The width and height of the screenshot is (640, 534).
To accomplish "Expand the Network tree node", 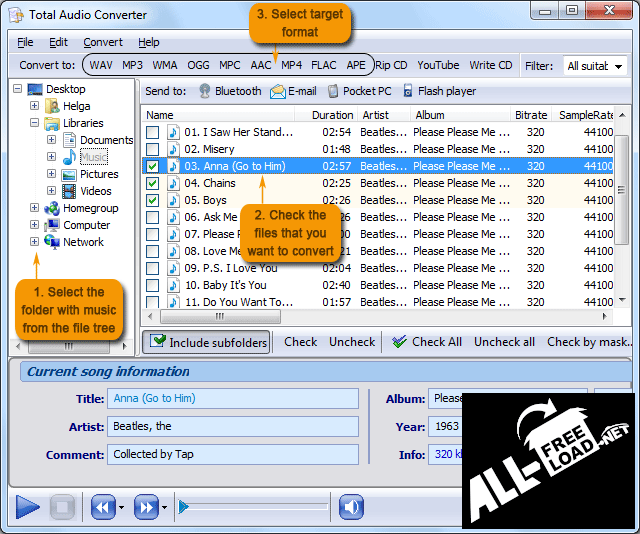I will point(34,242).
